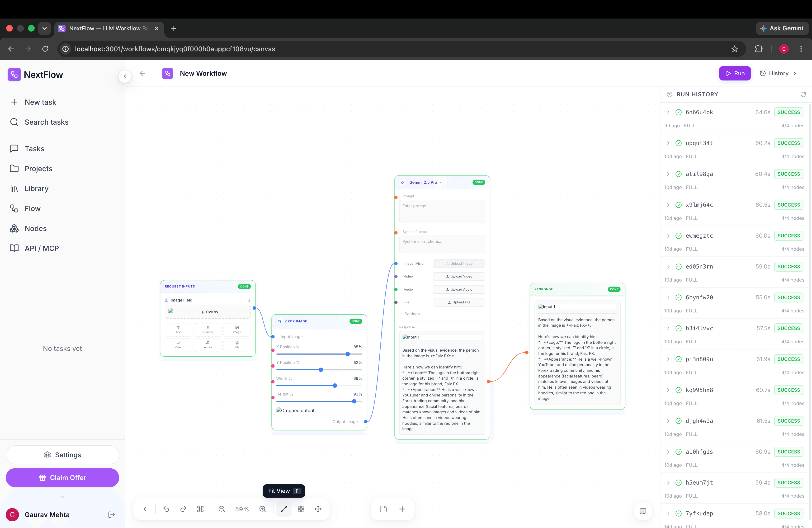Add a Number input type
This screenshot has height=528, width=812.
[x=208, y=330]
